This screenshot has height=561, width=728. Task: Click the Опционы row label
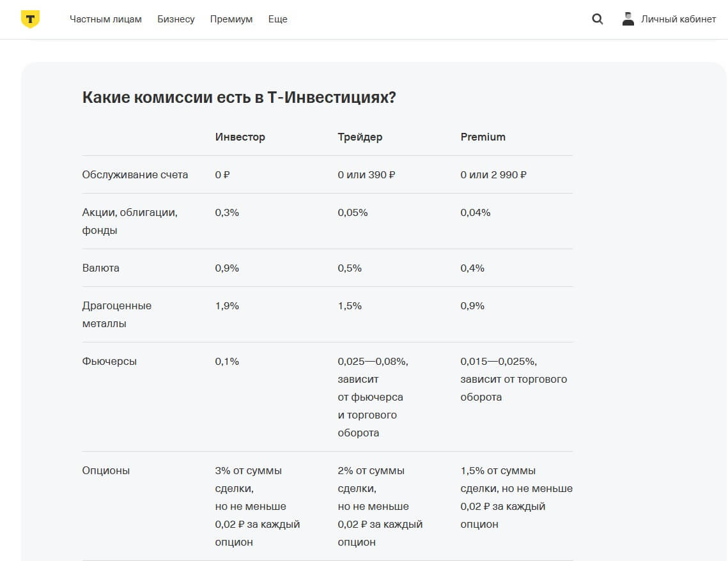point(106,470)
